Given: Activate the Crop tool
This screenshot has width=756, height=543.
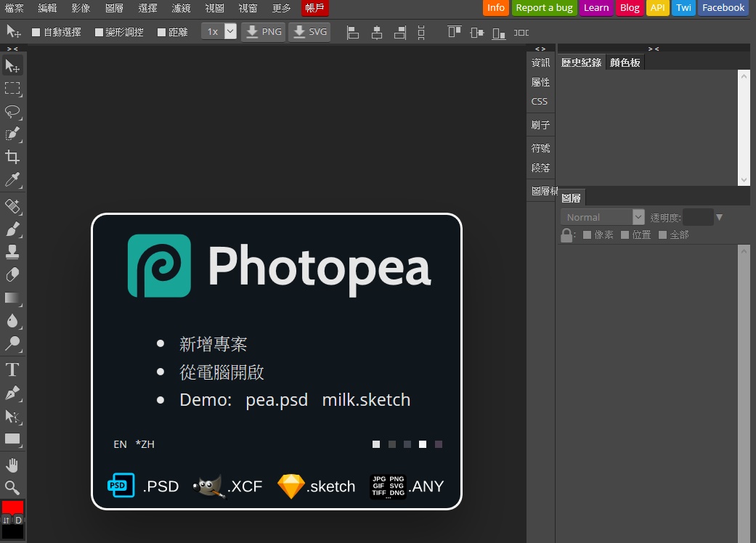Looking at the screenshot, I should click(x=12, y=157).
